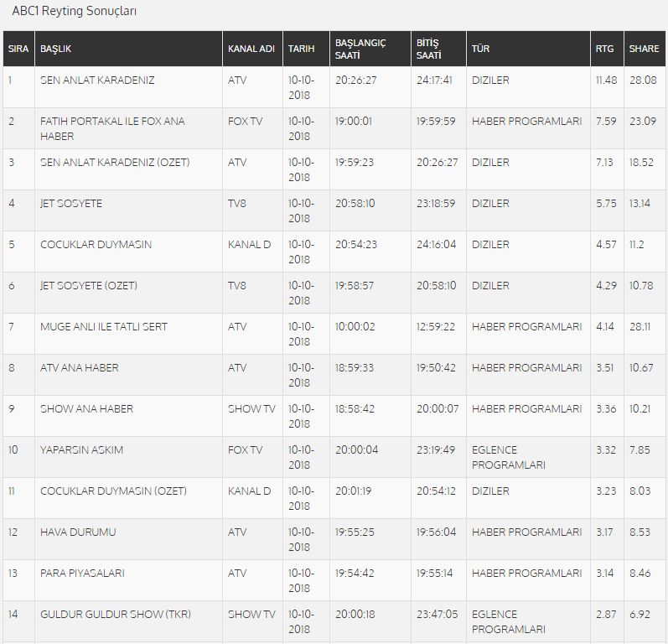Screen dimensions: 668x644
Task: Click share value 28.11
Action: coord(640,327)
